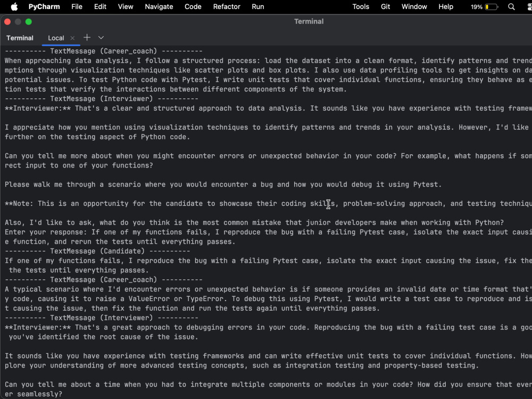
Task: Open the Window menu
Action: 414,7
